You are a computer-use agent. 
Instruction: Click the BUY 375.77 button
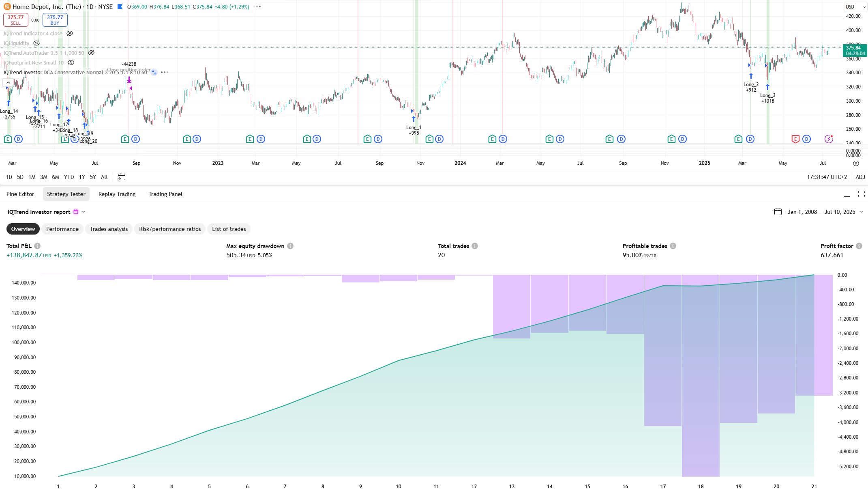click(x=55, y=20)
